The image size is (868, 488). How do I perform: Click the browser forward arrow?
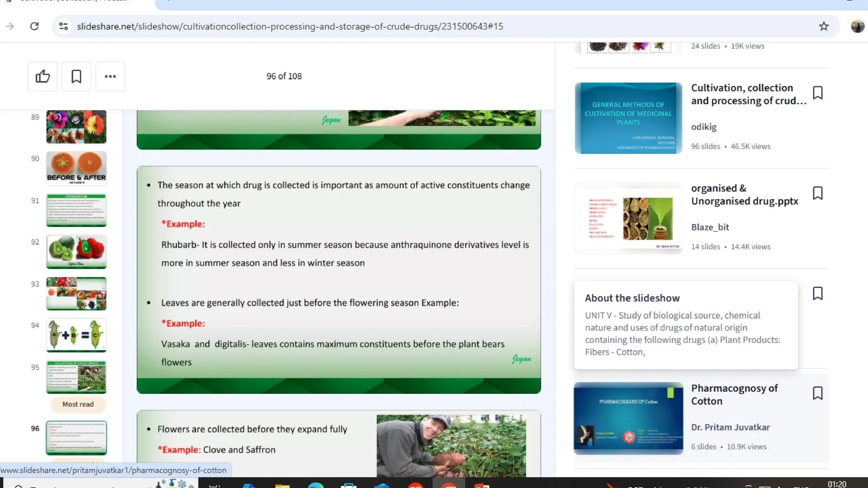tap(10, 26)
